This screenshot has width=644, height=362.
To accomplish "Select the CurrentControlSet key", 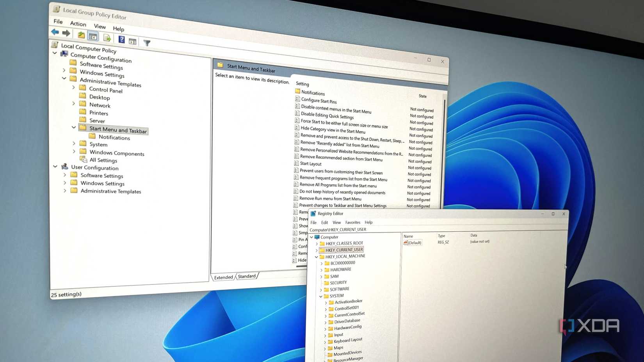I will [x=349, y=314].
